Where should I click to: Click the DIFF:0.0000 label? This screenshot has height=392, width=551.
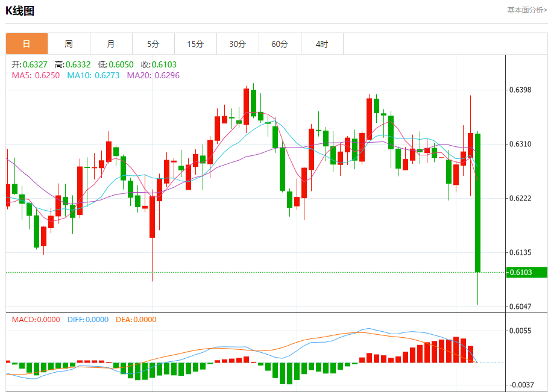tap(88, 320)
